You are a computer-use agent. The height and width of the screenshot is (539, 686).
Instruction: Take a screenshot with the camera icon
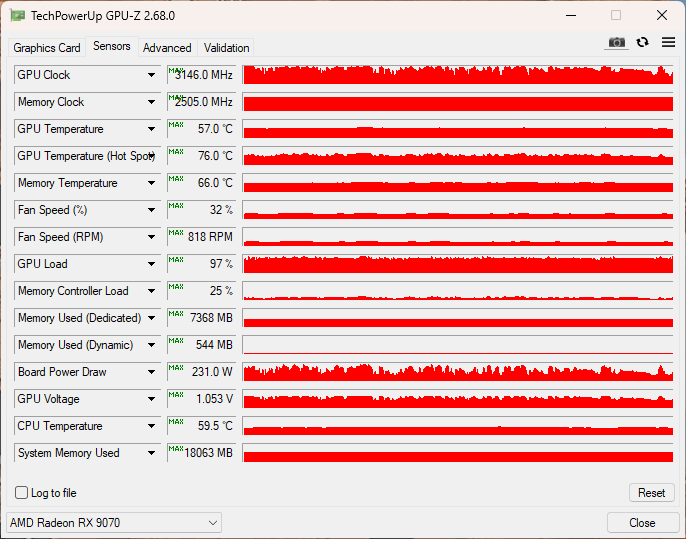pyautogui.click(x=616, y=42)
